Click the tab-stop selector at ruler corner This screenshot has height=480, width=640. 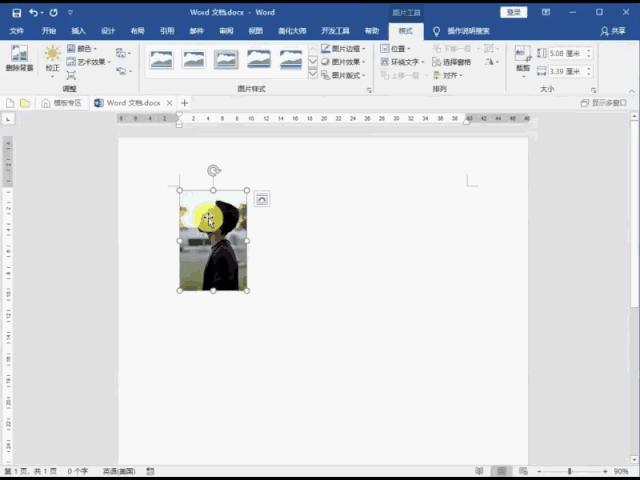click(x=8, y=119)
